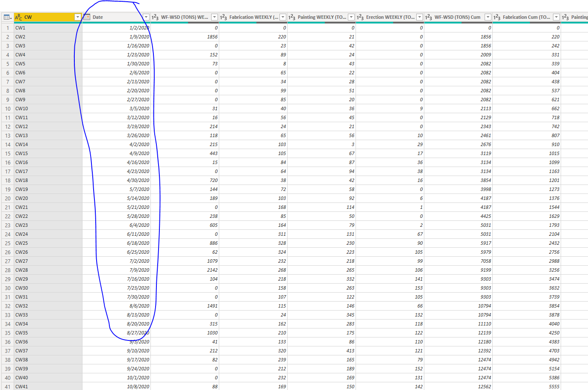Select row number 20
Viewport: 588px width, 390px height.
click(7, 198)
